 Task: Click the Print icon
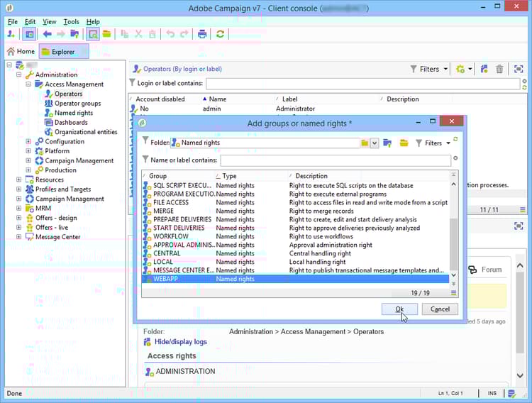[202, 34]
